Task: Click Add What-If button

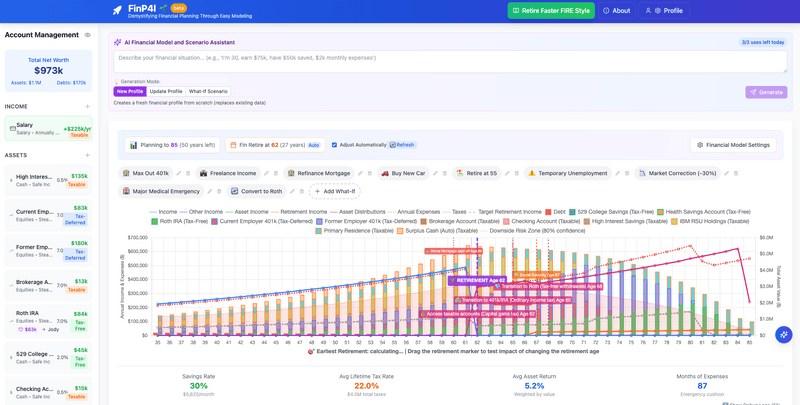Action: click(335, 191)
